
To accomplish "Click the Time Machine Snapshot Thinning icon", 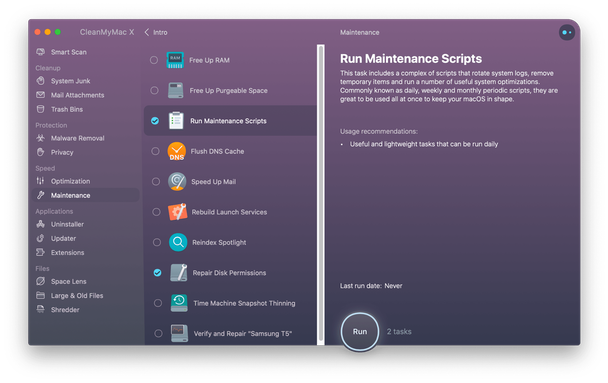I will pyautogui.click(x=179, y=303).
